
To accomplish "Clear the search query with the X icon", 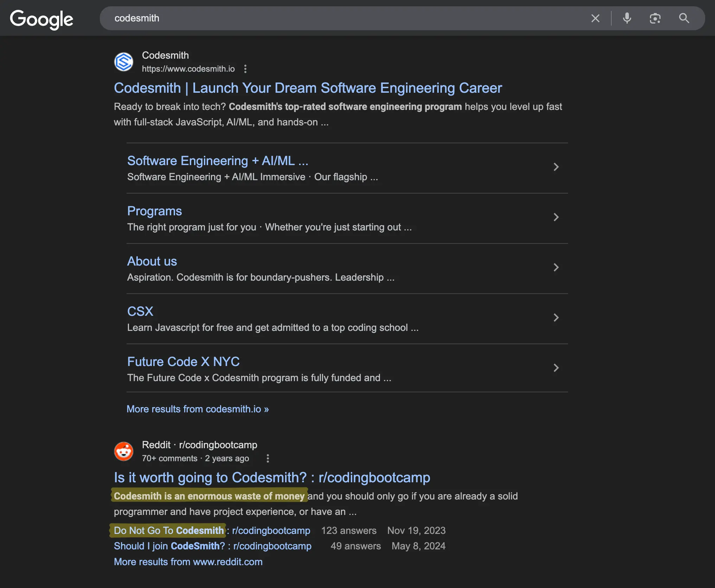I will [x=595, y=18].
